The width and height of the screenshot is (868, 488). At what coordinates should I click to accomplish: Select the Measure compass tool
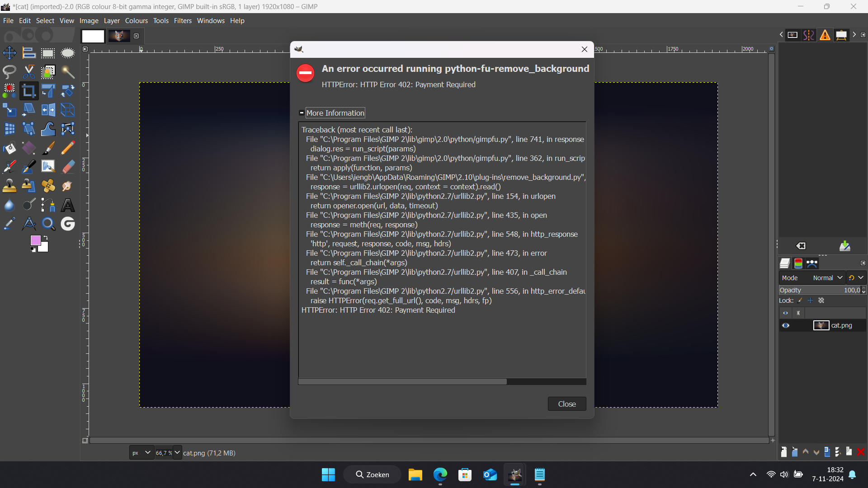point(29,224)
